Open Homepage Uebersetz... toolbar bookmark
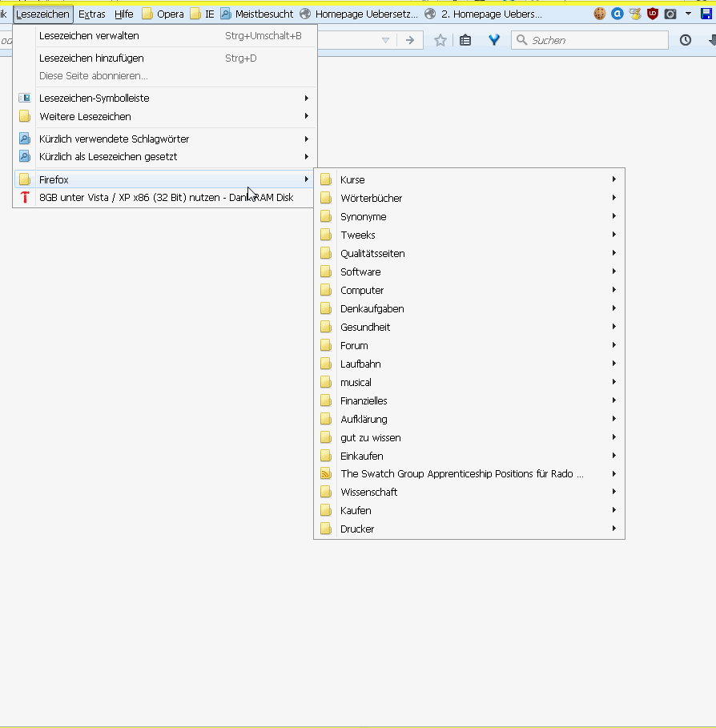The height and width of the screenshot is (728, 716). coord(359,14)
